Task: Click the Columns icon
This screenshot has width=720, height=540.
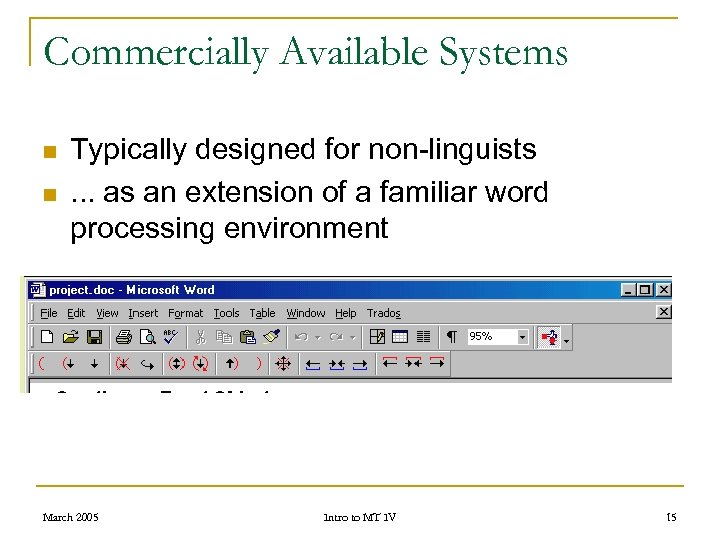Action: (423, 337)
